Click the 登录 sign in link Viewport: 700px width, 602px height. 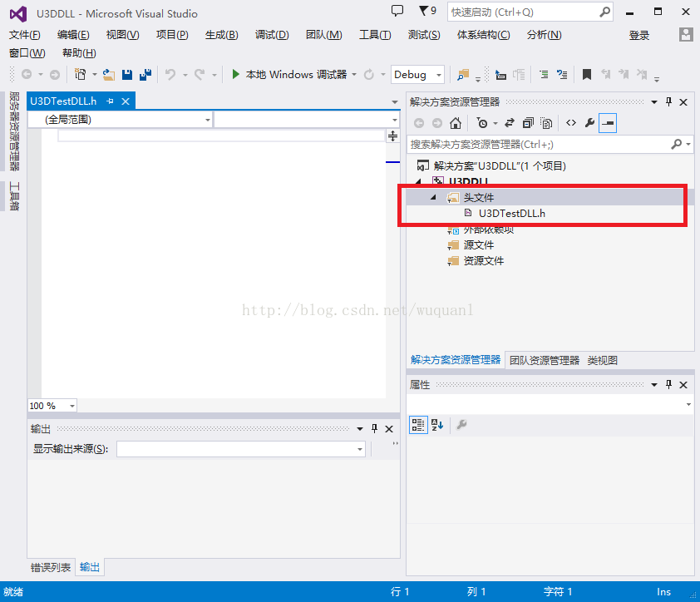click(638, 35)
